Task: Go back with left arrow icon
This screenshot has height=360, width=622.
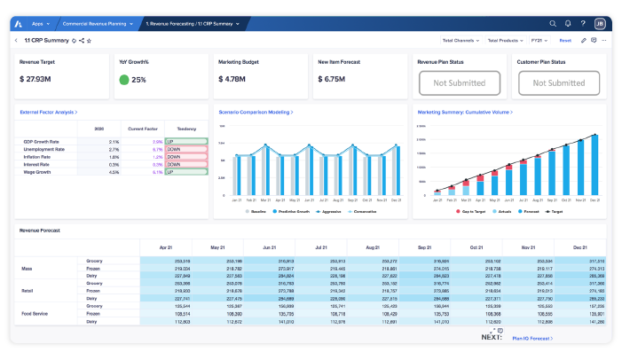Action: coord(16,40)
